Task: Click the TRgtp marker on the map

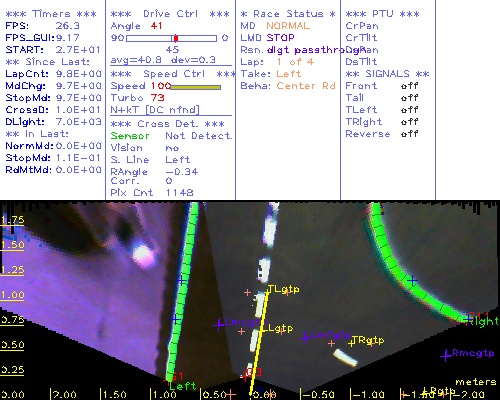Action: pos(366,340)
